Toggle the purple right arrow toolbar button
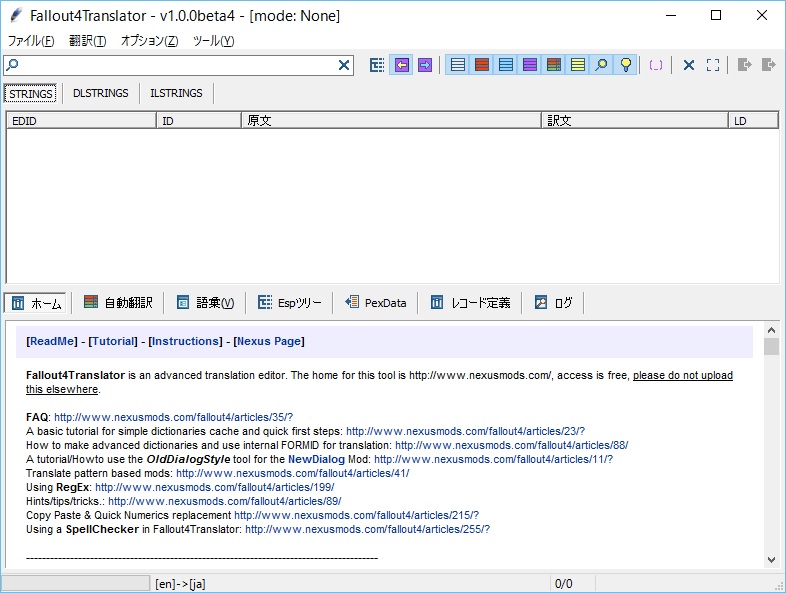 [x=425, y=65]
